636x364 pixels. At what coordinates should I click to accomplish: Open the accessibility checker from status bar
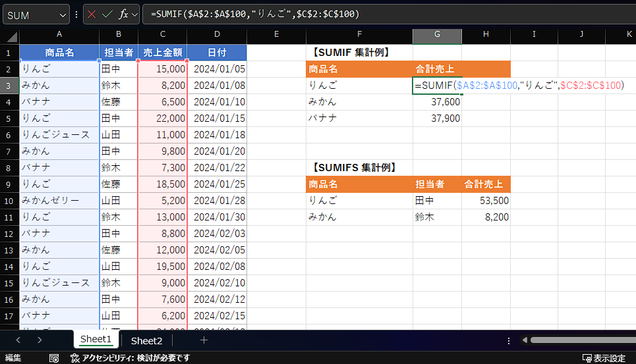tap(130, 358)
